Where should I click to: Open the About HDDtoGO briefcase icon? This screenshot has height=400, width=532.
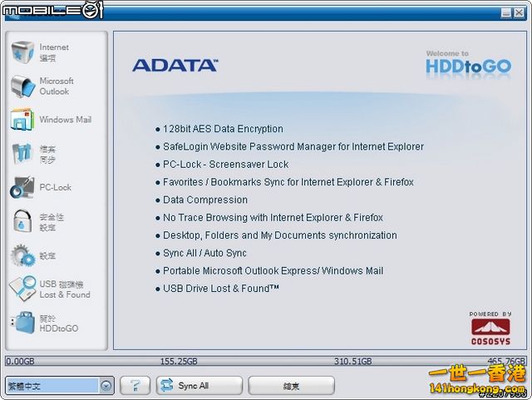pos(23,323)
